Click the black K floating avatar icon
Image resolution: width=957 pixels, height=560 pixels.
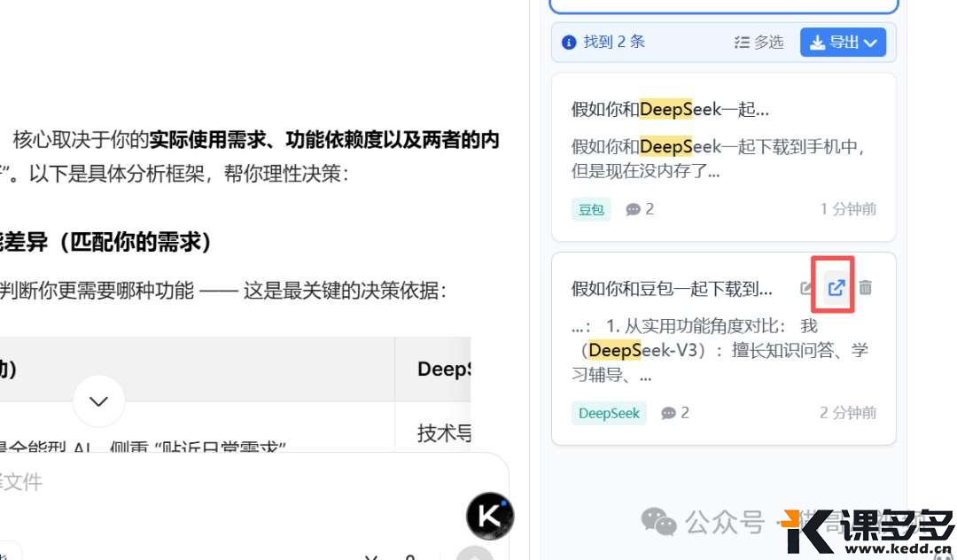click(489, 516)
